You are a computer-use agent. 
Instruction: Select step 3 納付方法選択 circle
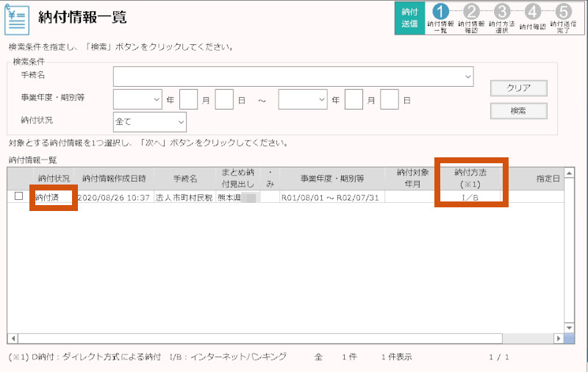pyautogui.click(x=502, y=12)
